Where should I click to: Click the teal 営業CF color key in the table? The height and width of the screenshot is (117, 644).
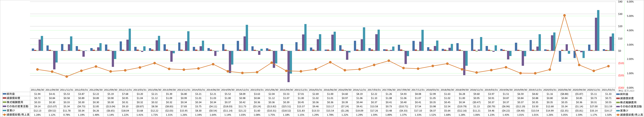point(4,111)
